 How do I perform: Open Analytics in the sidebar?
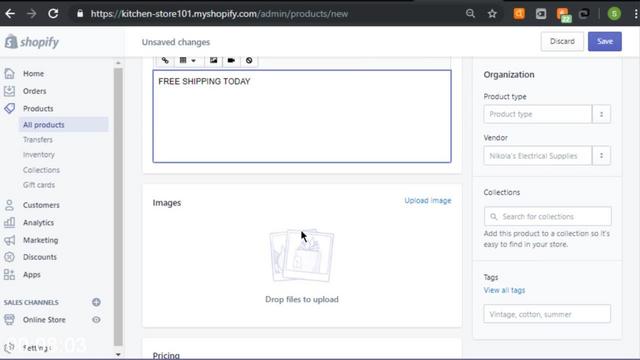[x=38, y=222]
